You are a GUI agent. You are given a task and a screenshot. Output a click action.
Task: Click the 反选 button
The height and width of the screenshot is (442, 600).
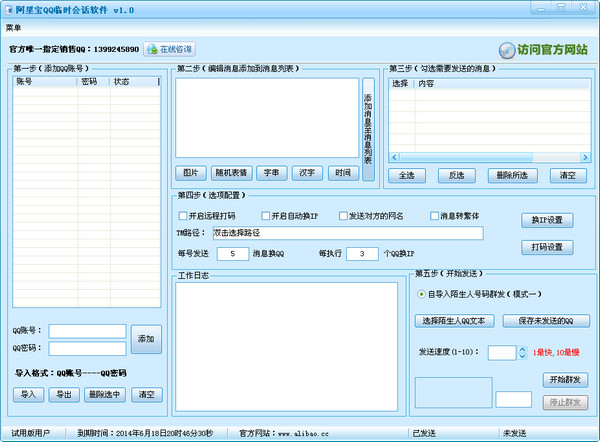pyautogui.click(x=457, y=176)
